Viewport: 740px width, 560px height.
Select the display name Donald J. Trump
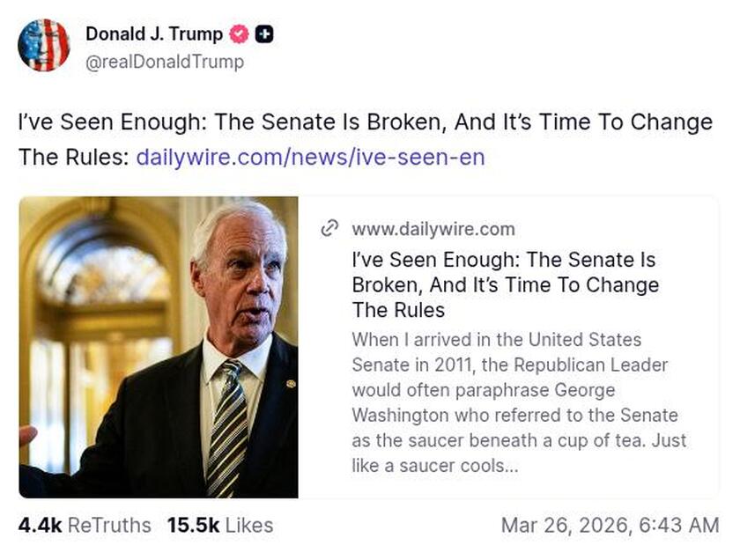tap(150, 33)
